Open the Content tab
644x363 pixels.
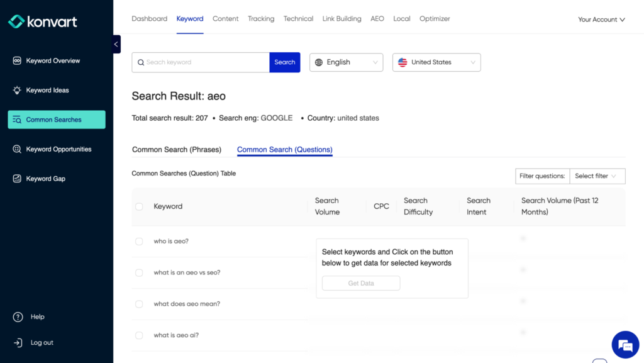click(x=226, y=19)
